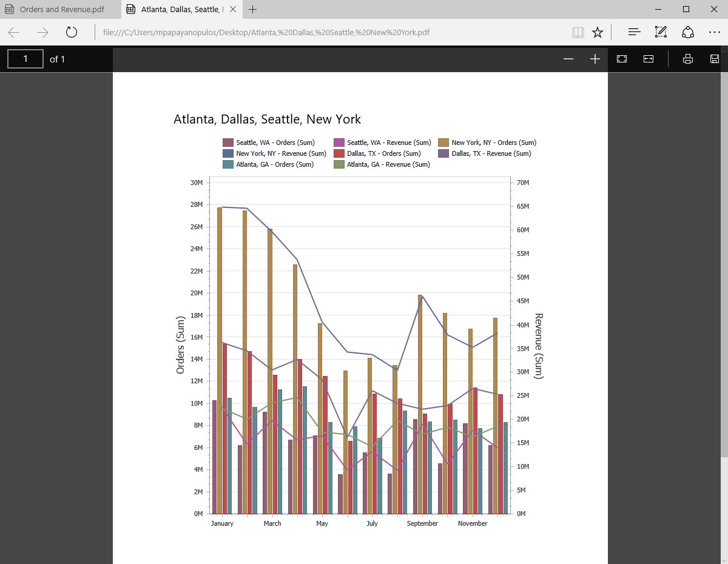Click the January x-axis label
Screen dimensions: 728x564
pyautogui.click(x=222, y=523)
